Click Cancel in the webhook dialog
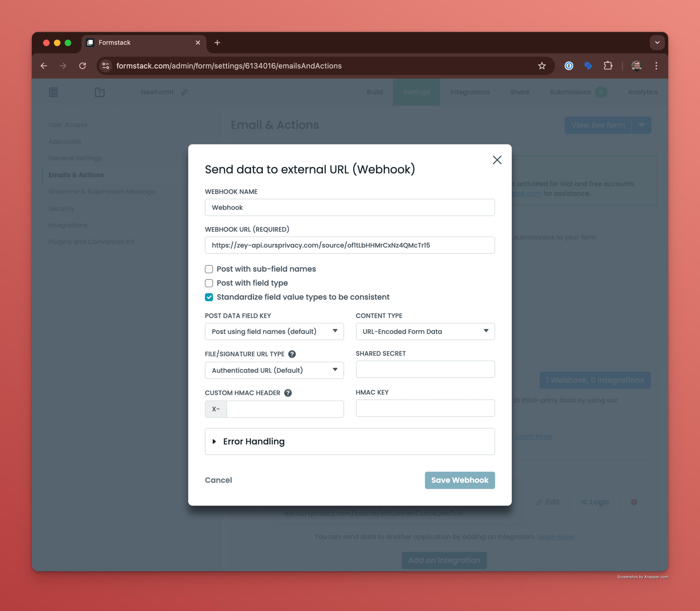 click(x=218, y=480)
